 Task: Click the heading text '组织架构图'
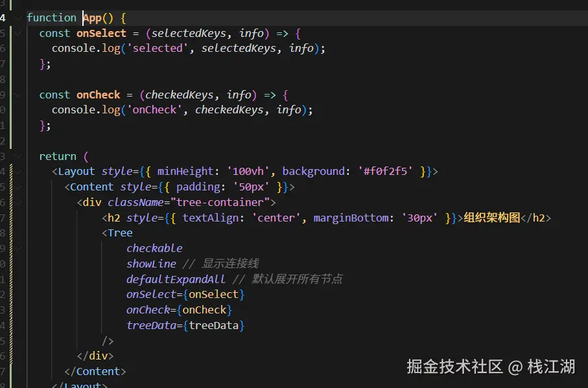coord(492,217)
